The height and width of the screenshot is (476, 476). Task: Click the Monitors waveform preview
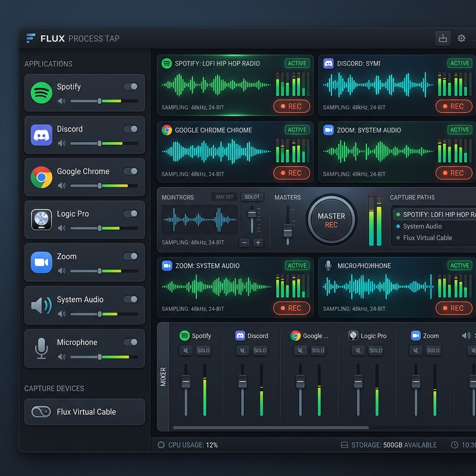(199, 219)
